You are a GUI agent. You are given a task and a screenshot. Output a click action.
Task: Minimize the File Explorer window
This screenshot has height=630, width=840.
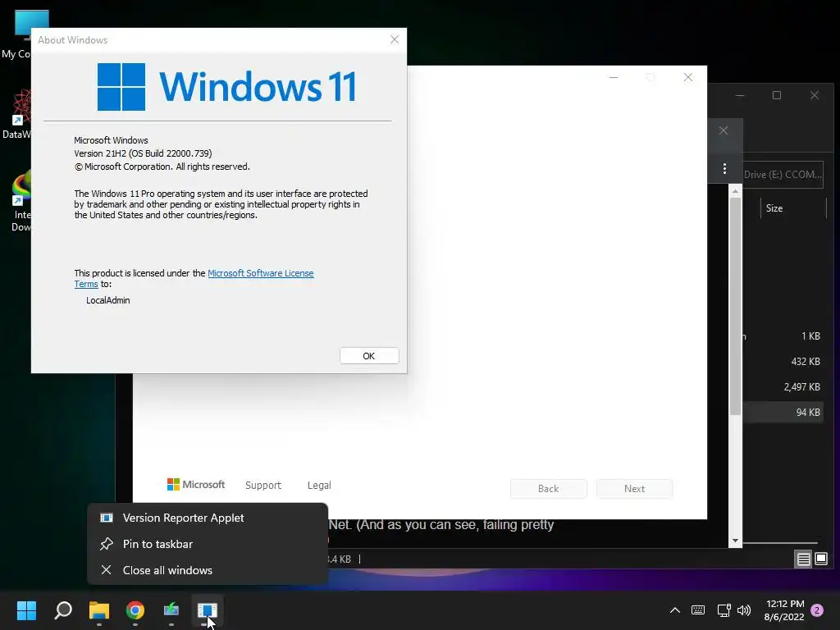pos(740,95)
